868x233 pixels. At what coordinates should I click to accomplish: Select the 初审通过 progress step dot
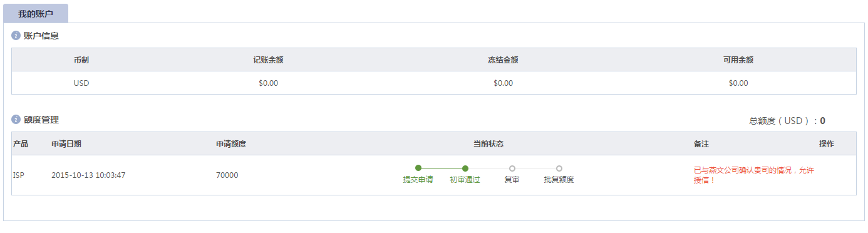pyautogui.click(x=465, y=168)
